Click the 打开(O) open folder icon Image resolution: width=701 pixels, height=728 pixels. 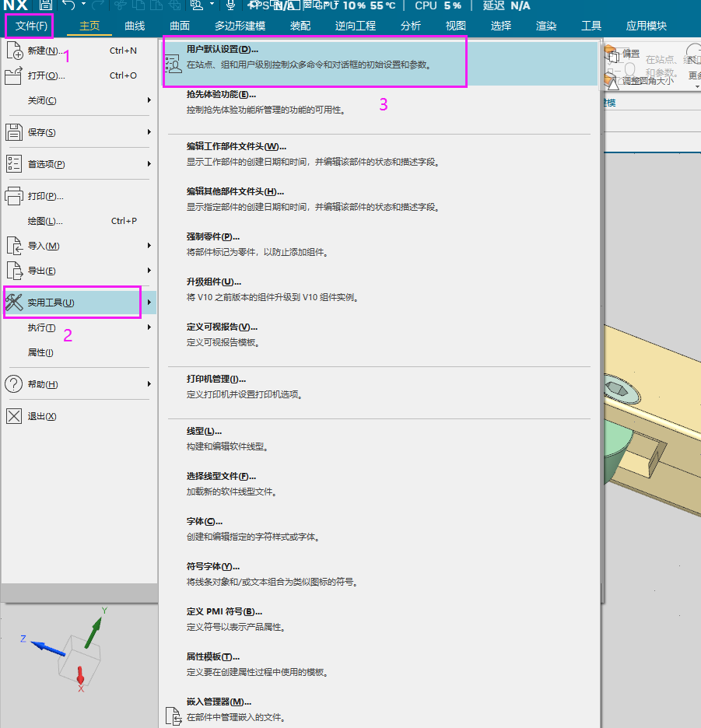[13, 75]
